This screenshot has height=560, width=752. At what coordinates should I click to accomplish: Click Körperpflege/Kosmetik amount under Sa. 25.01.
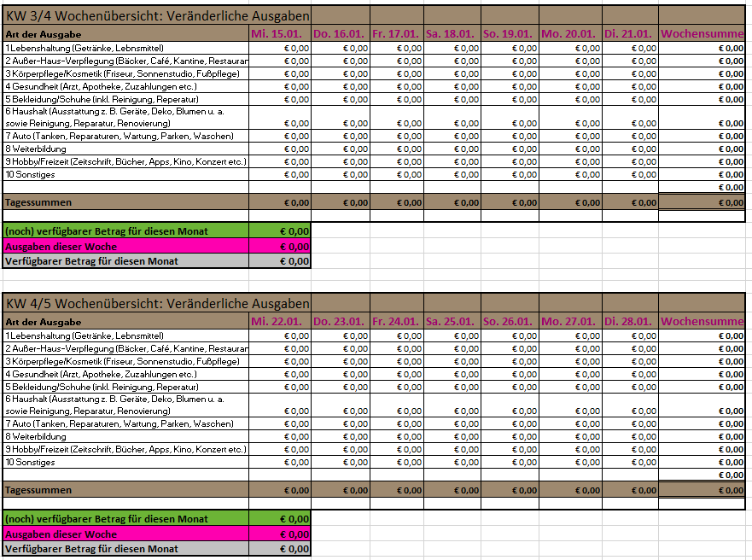coord(452,361)
